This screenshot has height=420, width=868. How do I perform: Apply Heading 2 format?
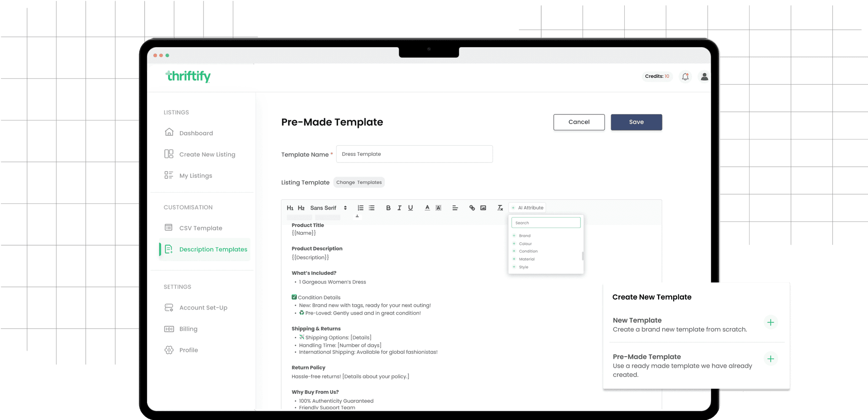point(301,208)
